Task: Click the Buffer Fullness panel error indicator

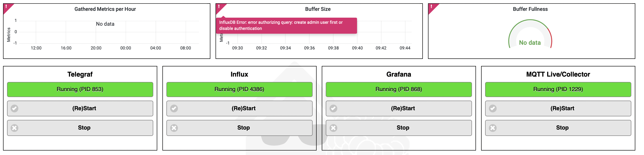Action: point(431,7)
